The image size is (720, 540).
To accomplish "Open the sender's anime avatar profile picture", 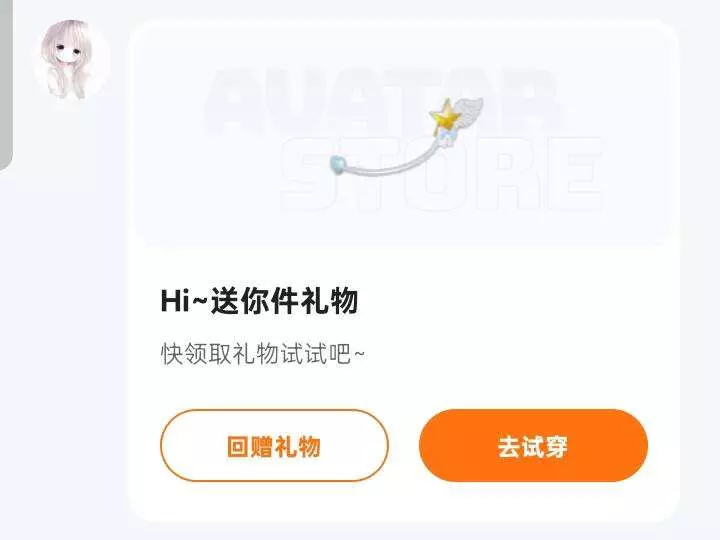I will click(x=72, y=60).
